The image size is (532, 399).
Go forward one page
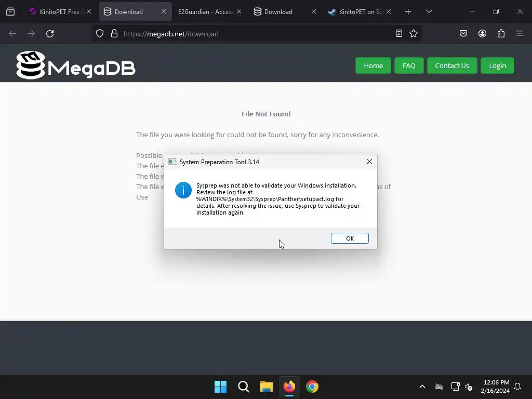coord(31,34)
